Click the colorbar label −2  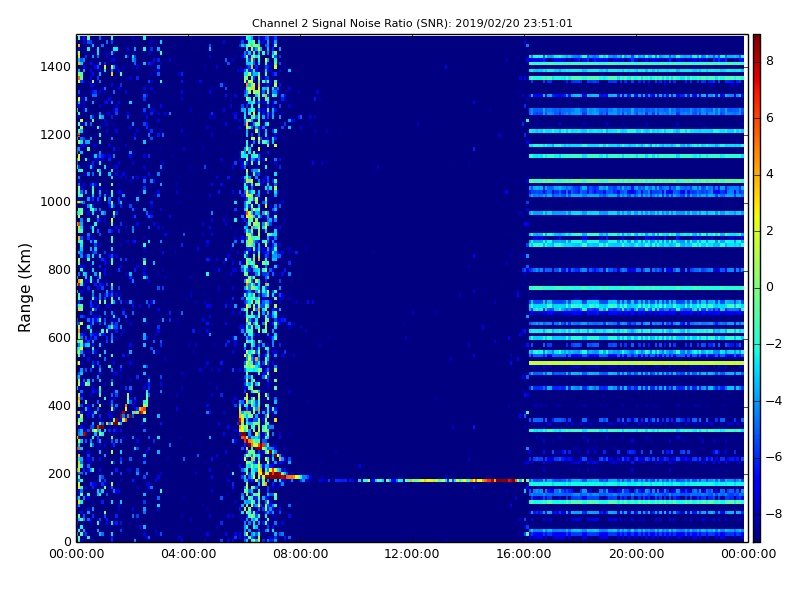pos(773,344)
